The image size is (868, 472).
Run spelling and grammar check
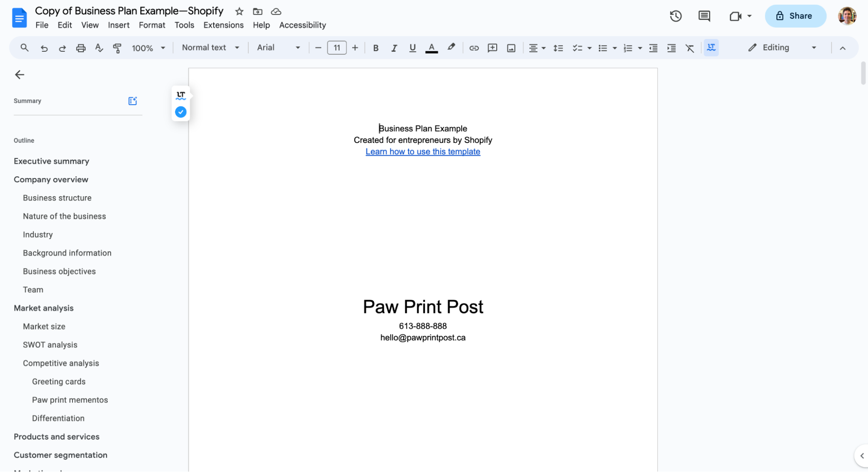[x=99, y=48]
